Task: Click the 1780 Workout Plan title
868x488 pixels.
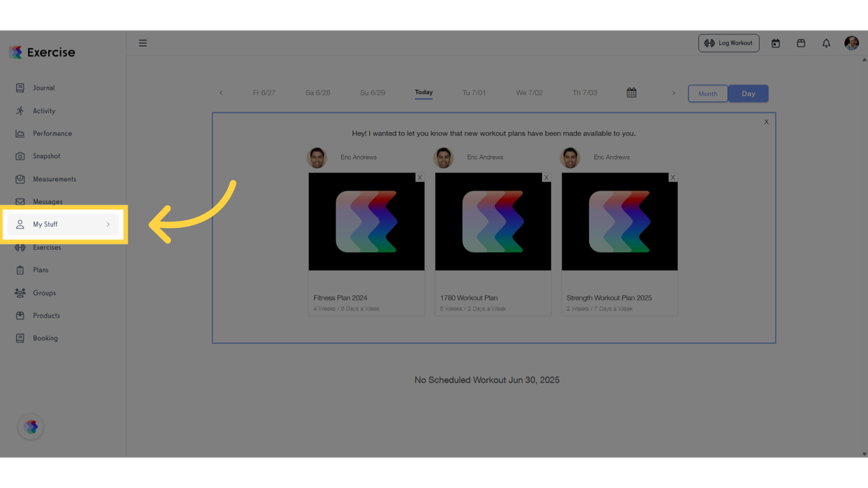Action: [469, 298]
